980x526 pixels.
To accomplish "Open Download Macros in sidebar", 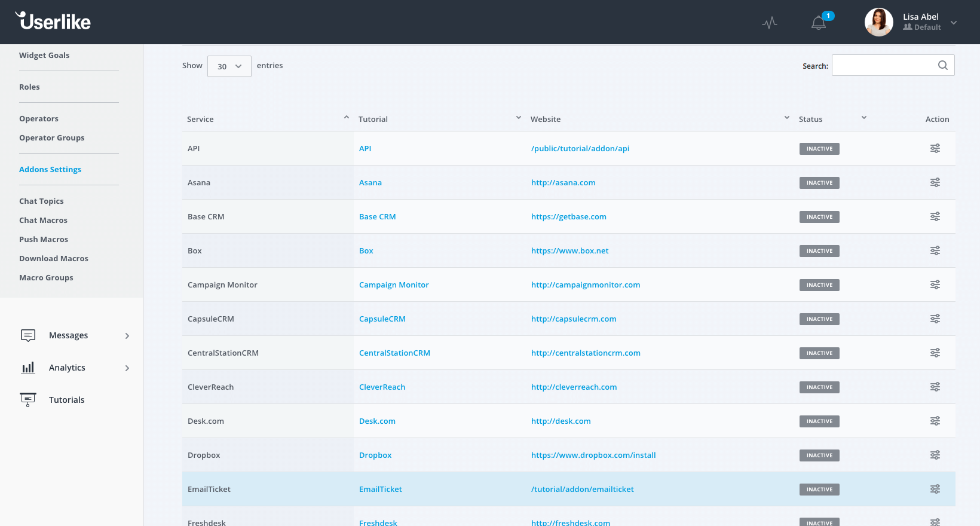I will 54,258.
